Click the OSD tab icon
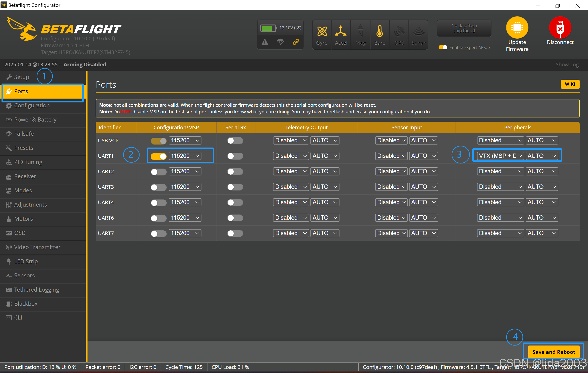 click(9, 233)
